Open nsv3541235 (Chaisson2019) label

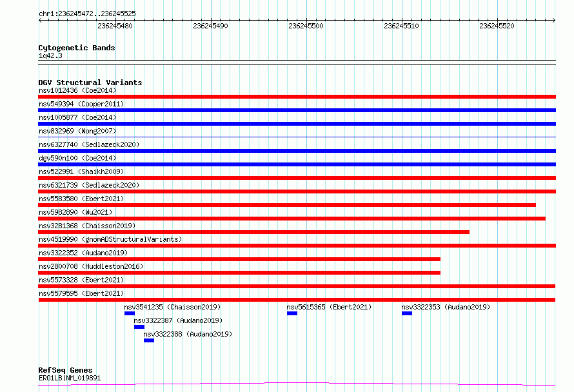tap(172, 307)
